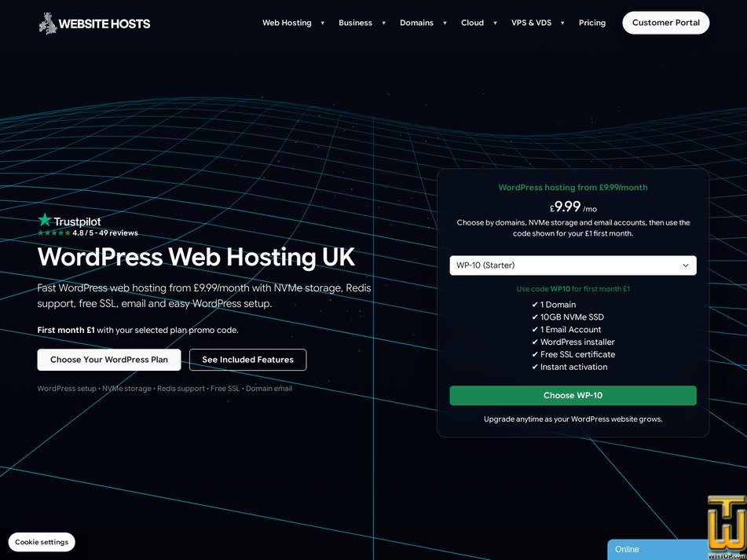The width and height of the screenshot is (747, 560).
Task: Expand the Business dropdown arrow
Action: [383, 23]
